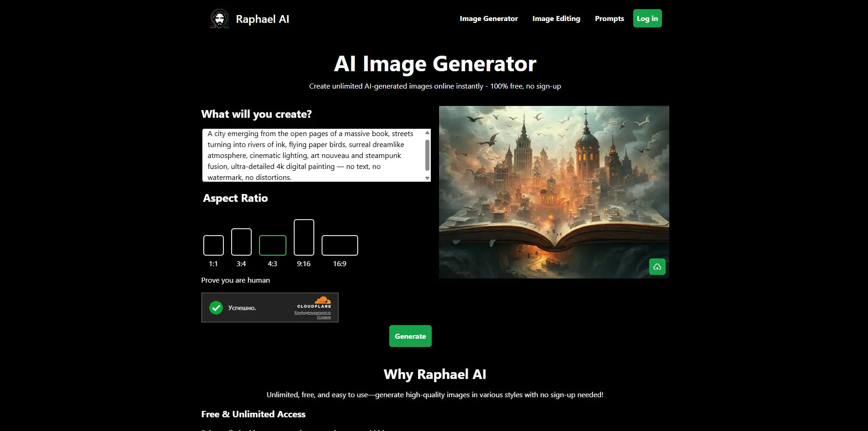
Task: Open the generated book city image
Action: coord(554,192)
